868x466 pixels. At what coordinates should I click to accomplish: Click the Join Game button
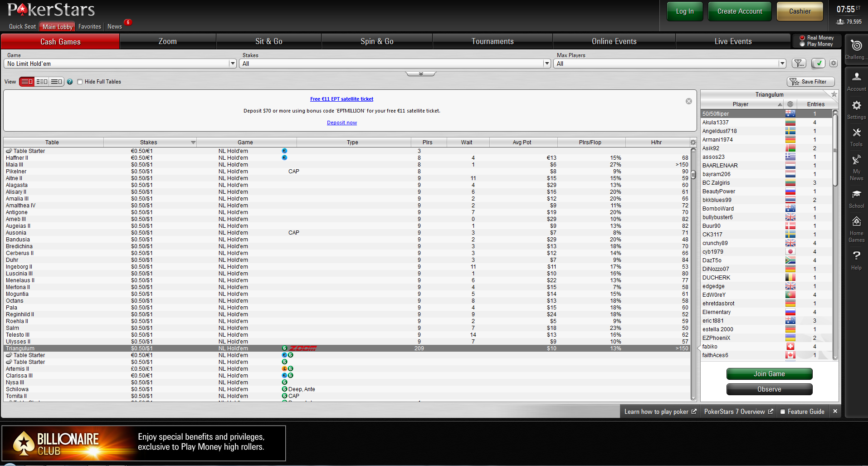(769, 374)
